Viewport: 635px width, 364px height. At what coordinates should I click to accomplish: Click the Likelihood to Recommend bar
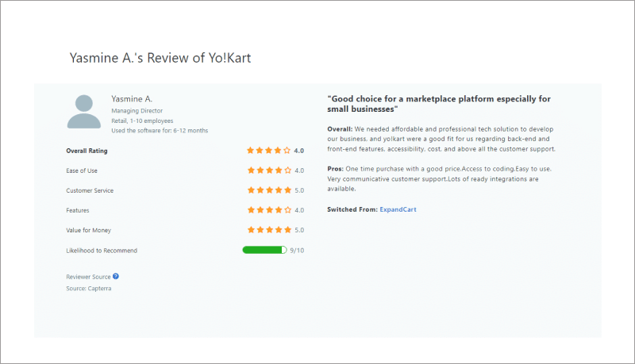click(264, 250)
